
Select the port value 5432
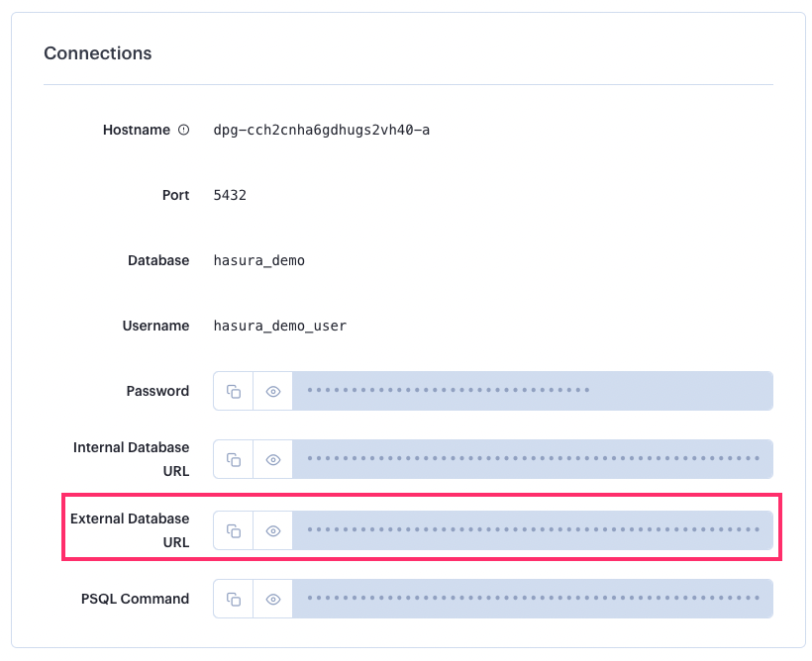[x=230, y=195]
